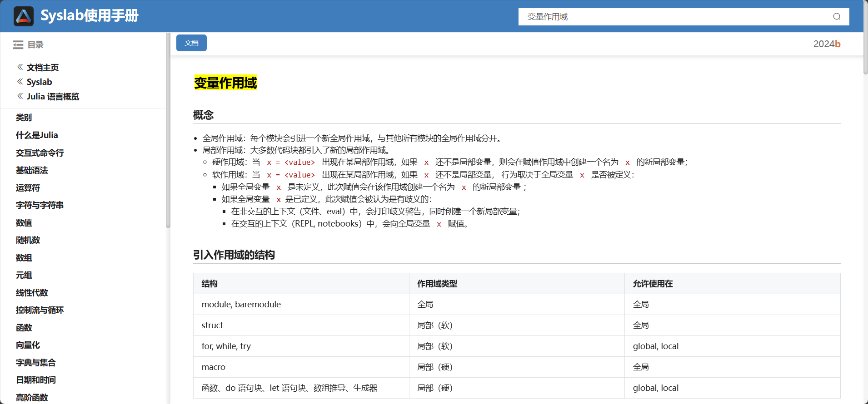868x404 pixels.
Task: Open the Syslab使用手册 title link
Action: [90, 16]
